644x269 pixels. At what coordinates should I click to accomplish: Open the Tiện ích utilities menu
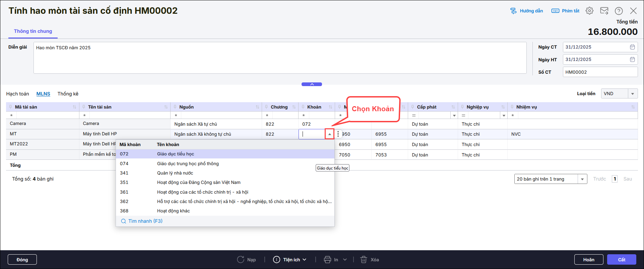[x=290, y=260]
